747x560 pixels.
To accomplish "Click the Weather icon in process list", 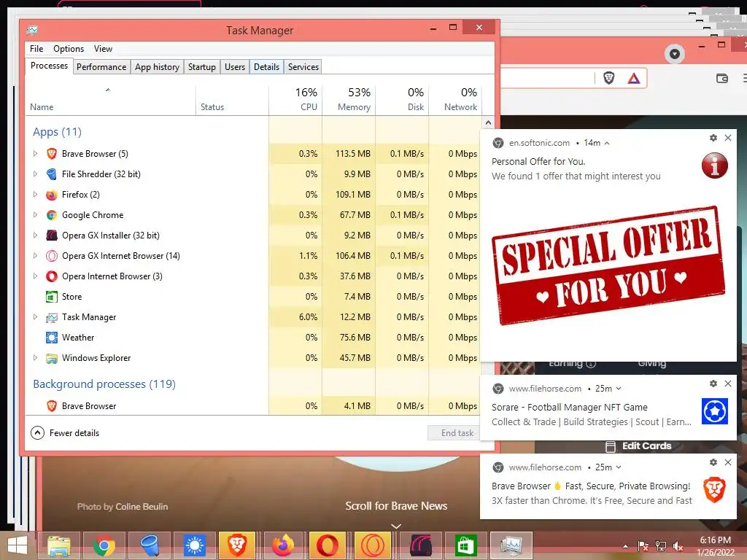I will click(52, 338).
